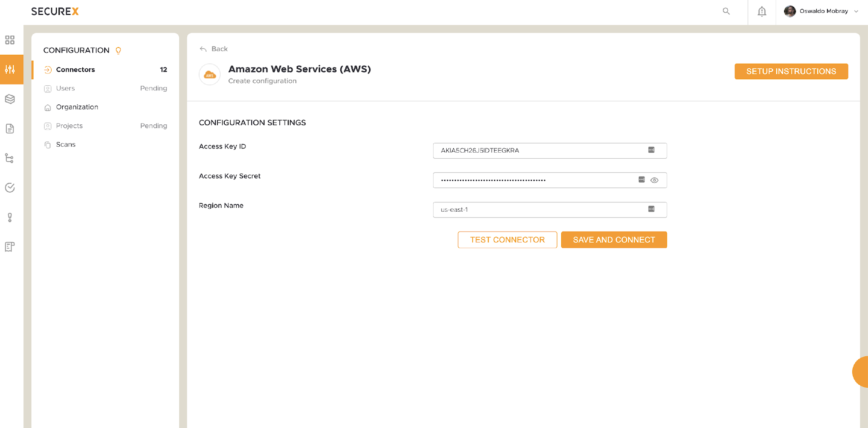868x428 pixels.
Task: Click SAVE AND CONNECT button
Action: (614, 240)
